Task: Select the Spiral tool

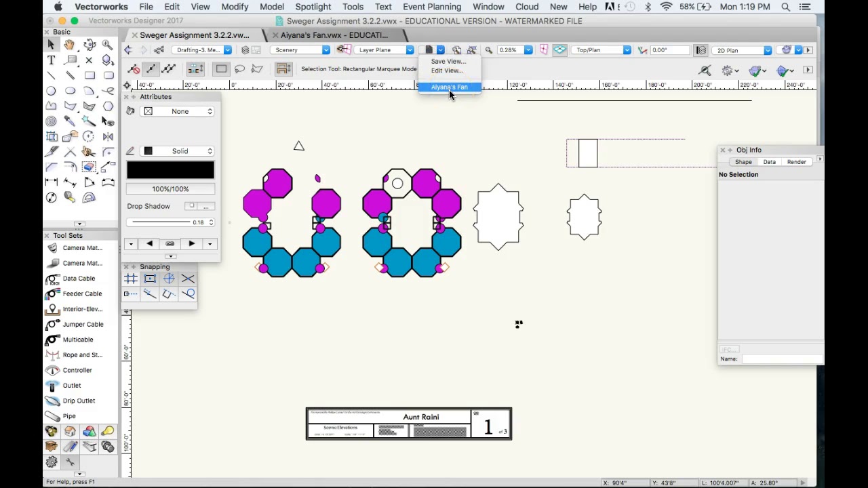Action: click(x=51, y=121)
